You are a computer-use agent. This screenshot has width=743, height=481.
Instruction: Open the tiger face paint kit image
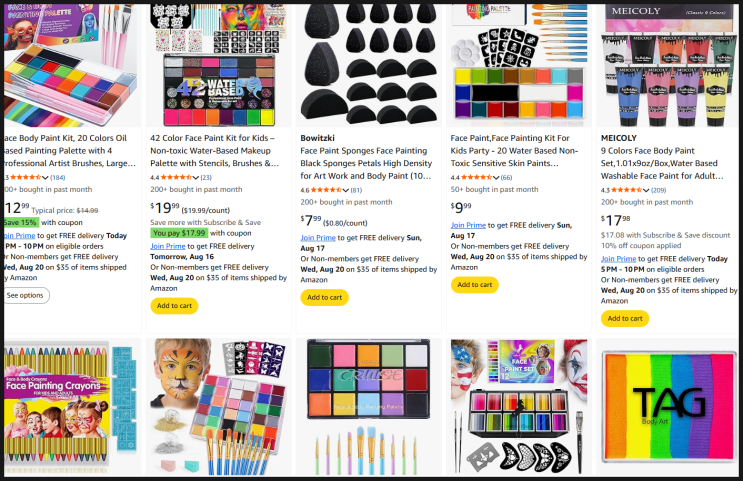[x=218, y=407]
